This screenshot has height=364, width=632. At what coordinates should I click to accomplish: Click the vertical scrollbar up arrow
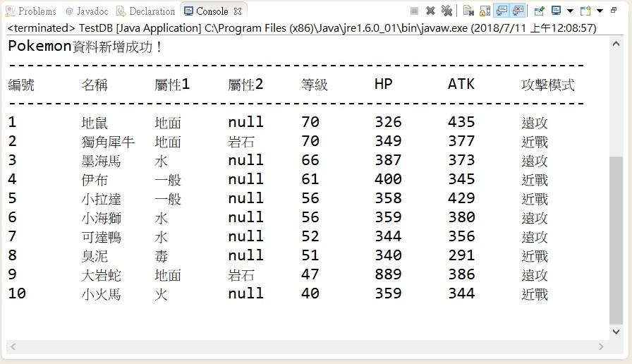tap(616, 44)
